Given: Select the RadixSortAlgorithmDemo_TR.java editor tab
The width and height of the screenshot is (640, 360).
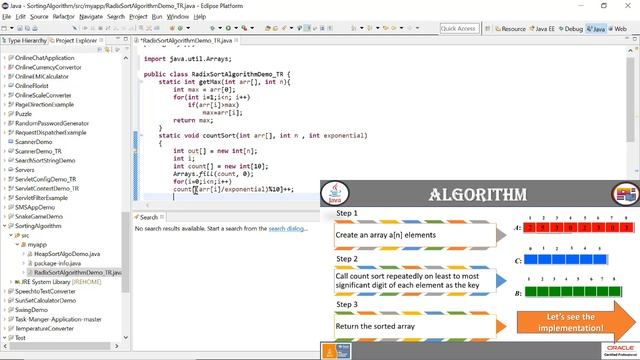Looking at the screenshot, I should click(186, 40).
